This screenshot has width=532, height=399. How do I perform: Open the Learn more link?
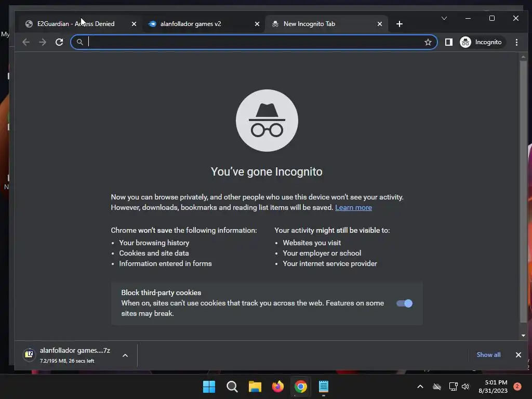tap(353, 207)
